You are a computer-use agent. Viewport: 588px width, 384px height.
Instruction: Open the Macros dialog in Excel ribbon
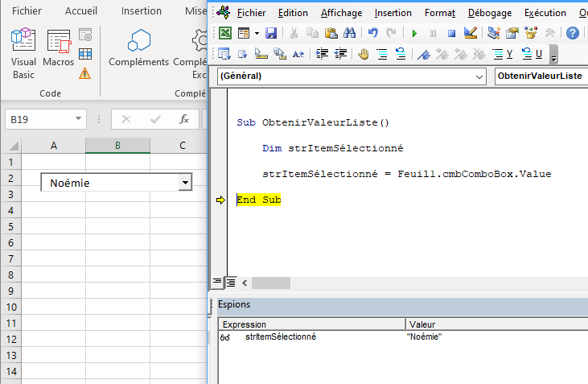(x=58, y=48)
